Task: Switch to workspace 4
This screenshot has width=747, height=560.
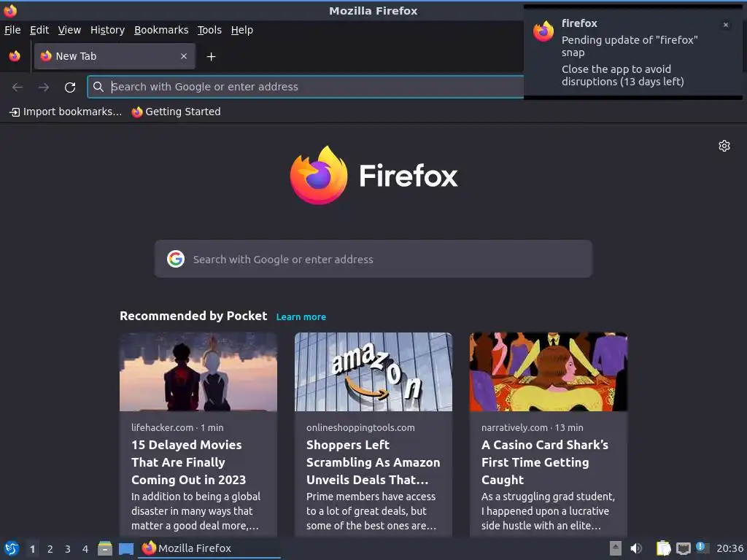Action: tap(85, 549)
